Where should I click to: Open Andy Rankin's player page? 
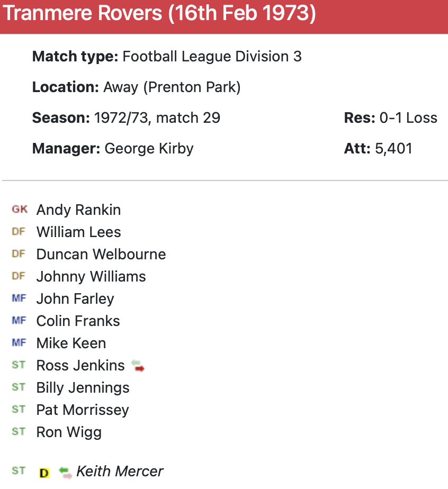pyautogui.click(x=78, y=210)
